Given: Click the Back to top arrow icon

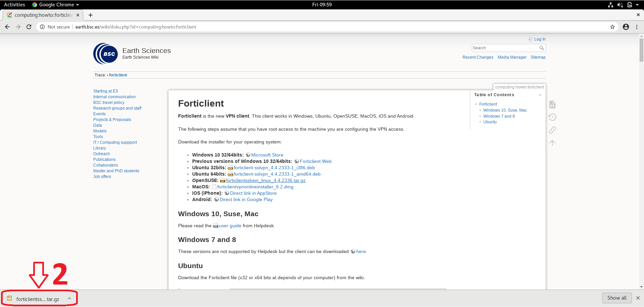Looking at the screenshot, I should point(552,143).
